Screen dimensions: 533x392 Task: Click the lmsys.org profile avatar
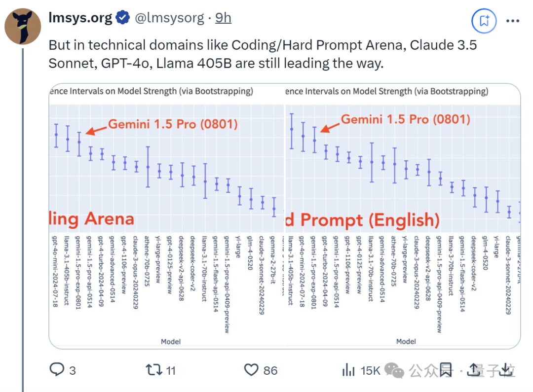point(23,27)
